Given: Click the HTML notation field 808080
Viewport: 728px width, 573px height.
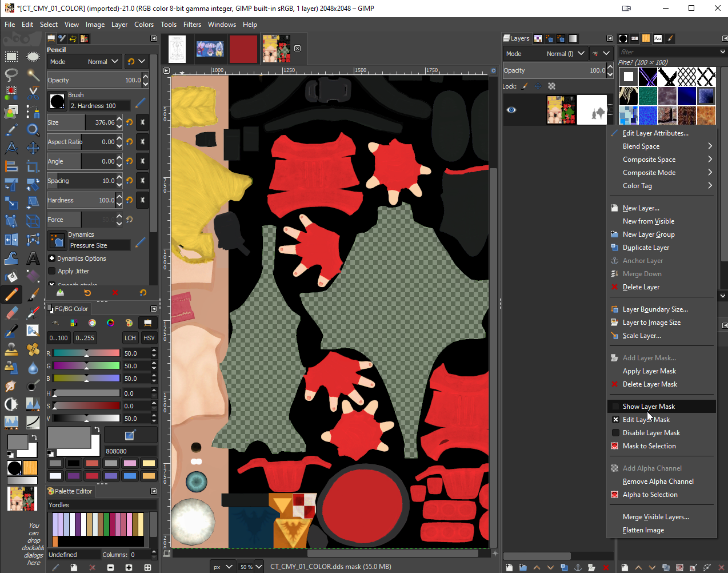Looking at the screenshot, I should pos(130,451).
